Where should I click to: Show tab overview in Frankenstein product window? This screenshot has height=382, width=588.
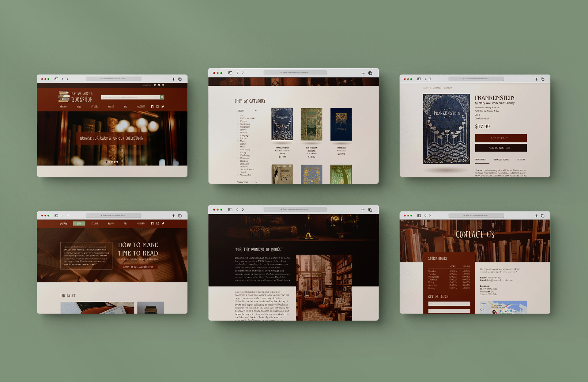[543, 79]
